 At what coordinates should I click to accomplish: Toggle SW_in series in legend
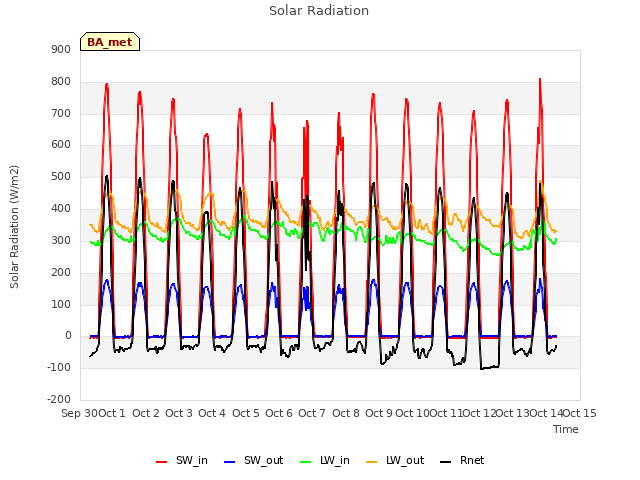tap(182, 460)
